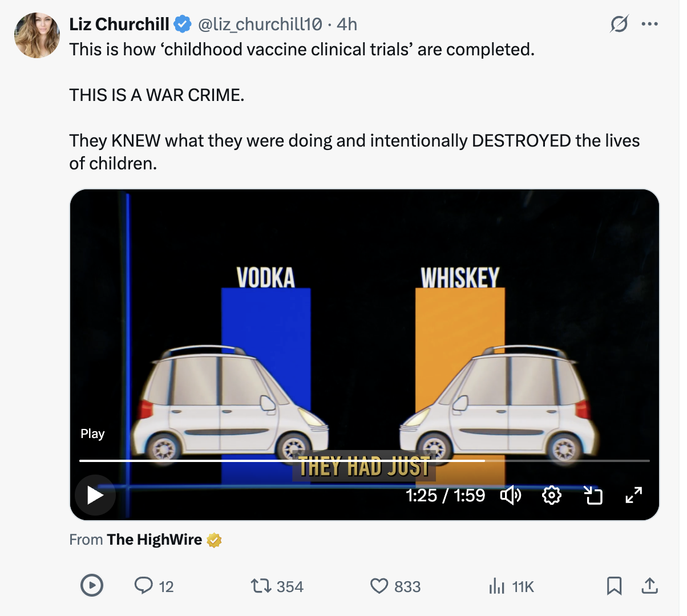Viewport: 687px width, 616px height.
Task: Like the tweet with heart icon
Action: [x=379, y=586]
